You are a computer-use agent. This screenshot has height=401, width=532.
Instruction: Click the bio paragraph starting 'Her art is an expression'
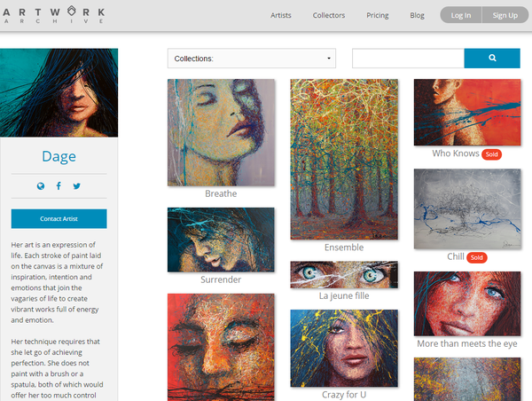click(x=57, y=282)
